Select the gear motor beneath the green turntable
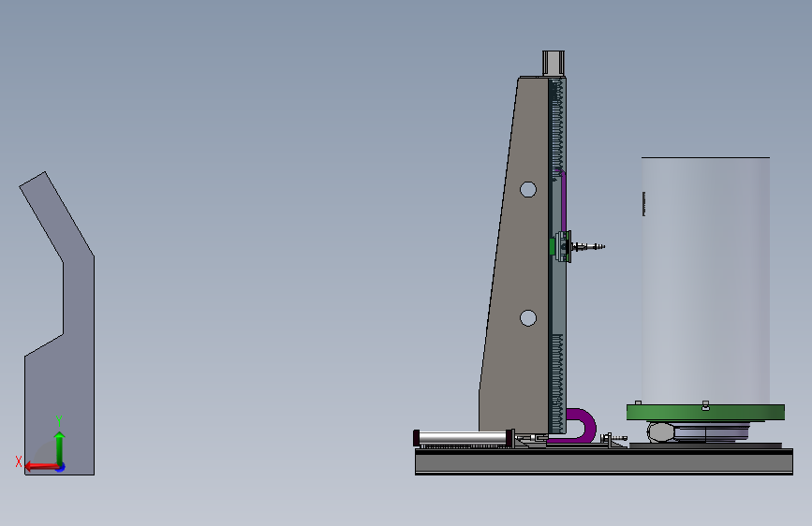The image size is (812, 526). click(x=660, y=431)
